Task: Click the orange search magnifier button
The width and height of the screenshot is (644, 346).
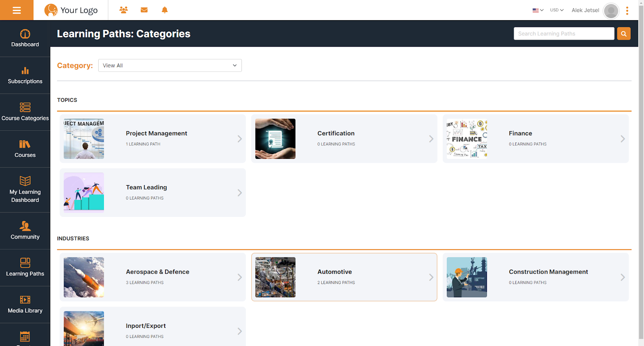Action: (623, 34)
